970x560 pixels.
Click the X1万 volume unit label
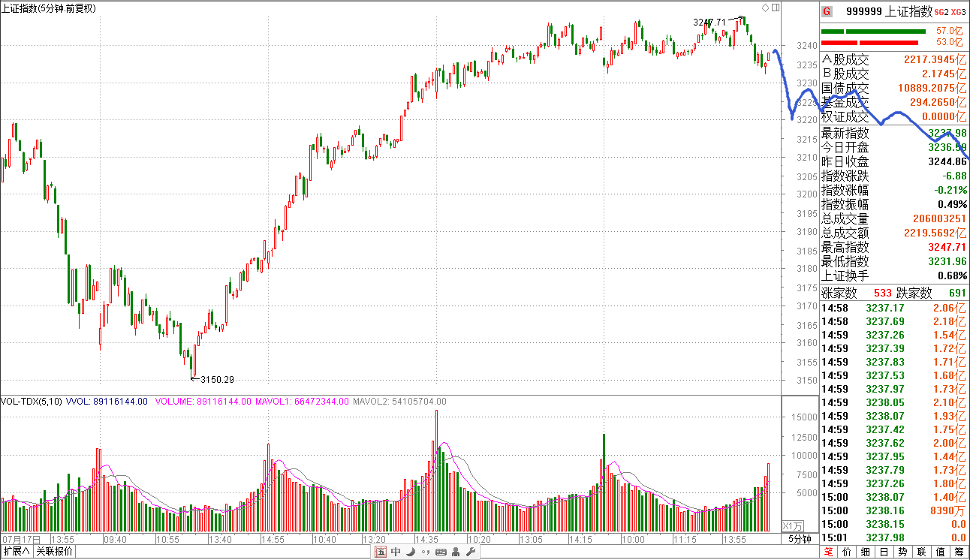793,525
